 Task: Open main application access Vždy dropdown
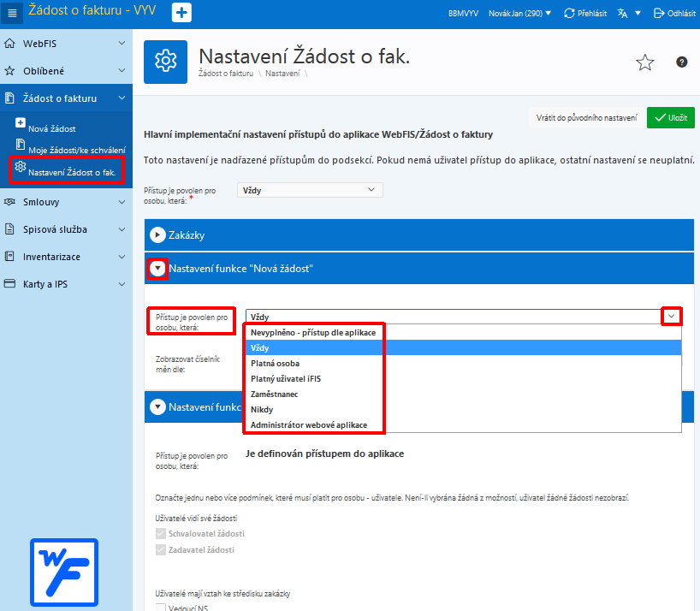310,190
